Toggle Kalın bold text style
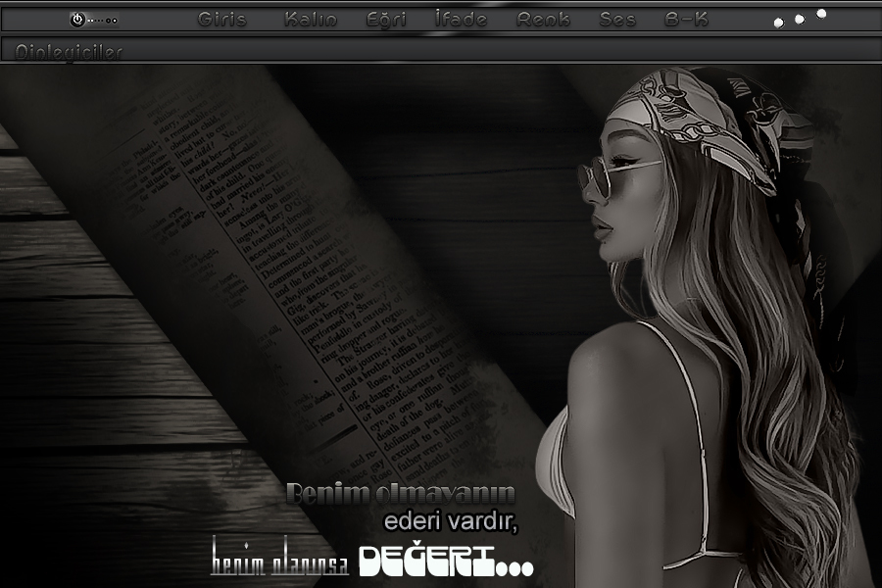 [311, 20]
